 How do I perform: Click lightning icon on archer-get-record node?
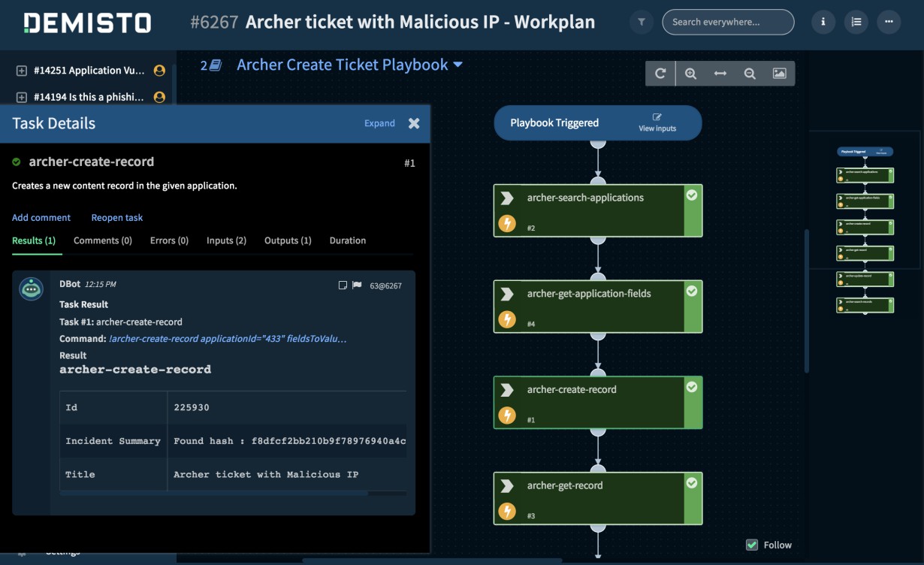507,512
